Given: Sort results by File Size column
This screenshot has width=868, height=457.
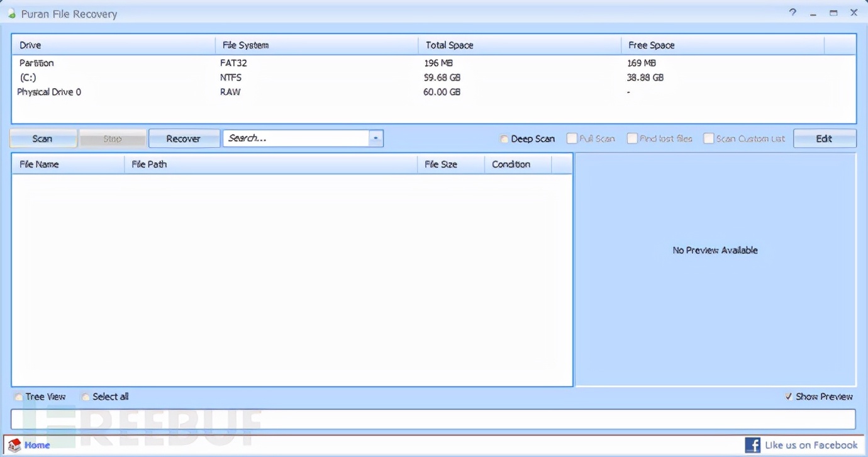Looking at the screenshot, I should pos(441,164).
